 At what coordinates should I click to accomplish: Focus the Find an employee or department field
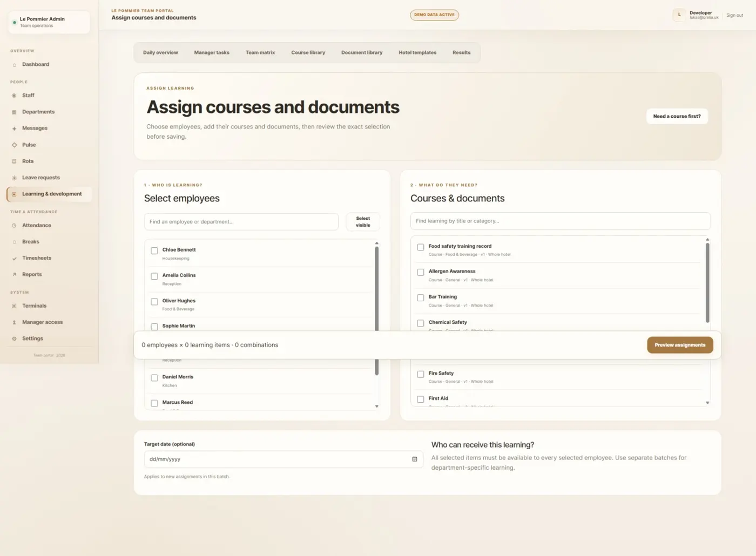[x=241, y=222]
